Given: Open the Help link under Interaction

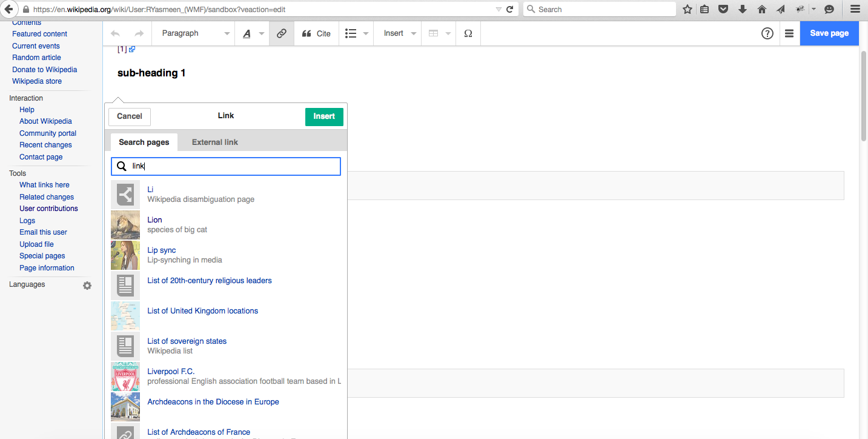Looking at the screenshot, I should pos(27,110).
